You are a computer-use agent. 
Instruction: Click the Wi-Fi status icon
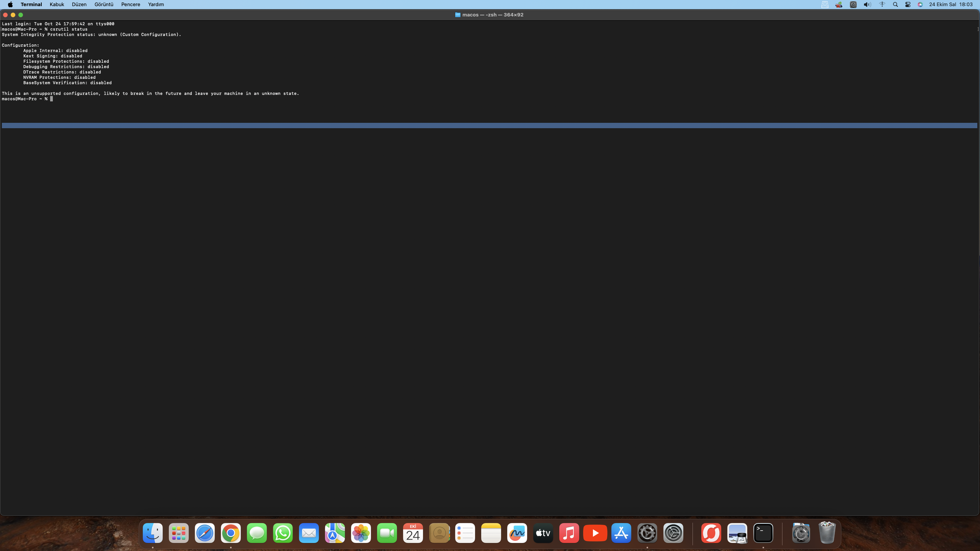click(x=882, y=4)
